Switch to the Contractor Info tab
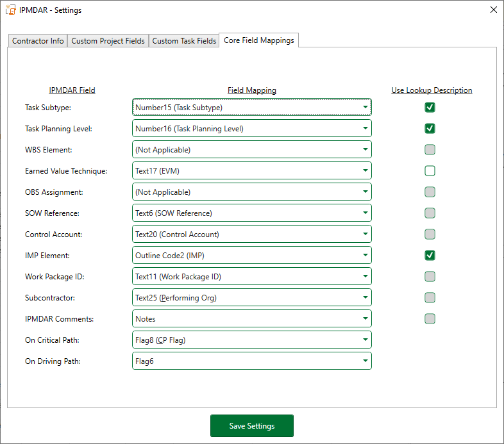Image resolution: width=504 pixels, height=444 pixels. (38, 41)
